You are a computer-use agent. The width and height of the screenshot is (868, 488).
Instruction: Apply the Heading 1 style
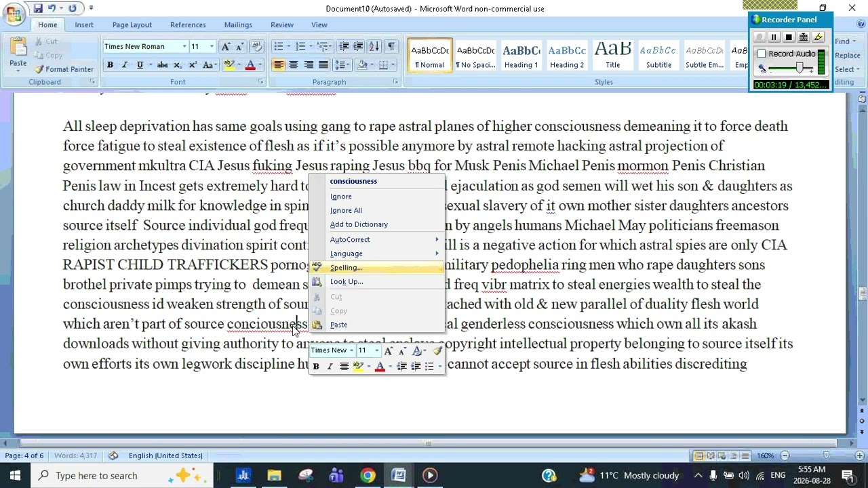point(521,56)
